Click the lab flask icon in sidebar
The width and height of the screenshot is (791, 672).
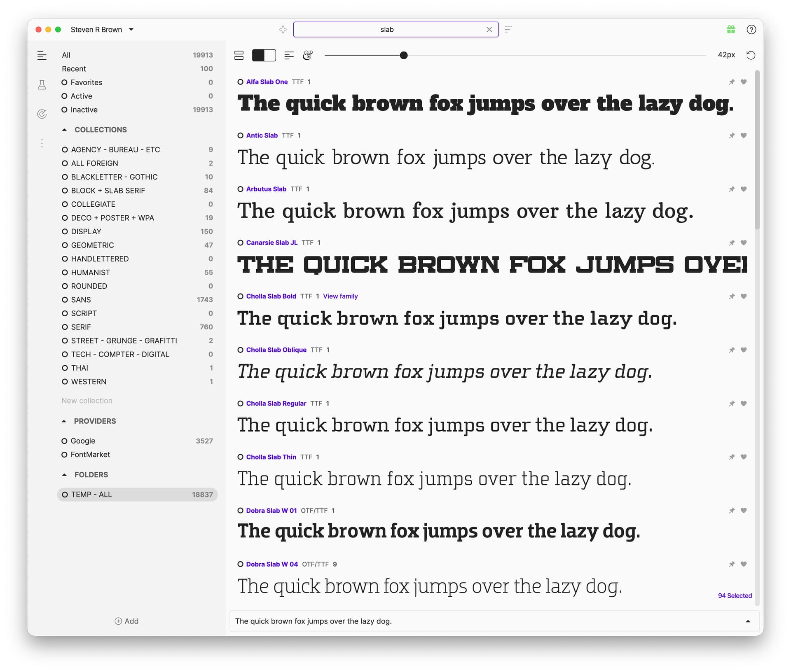pos(42,85)
